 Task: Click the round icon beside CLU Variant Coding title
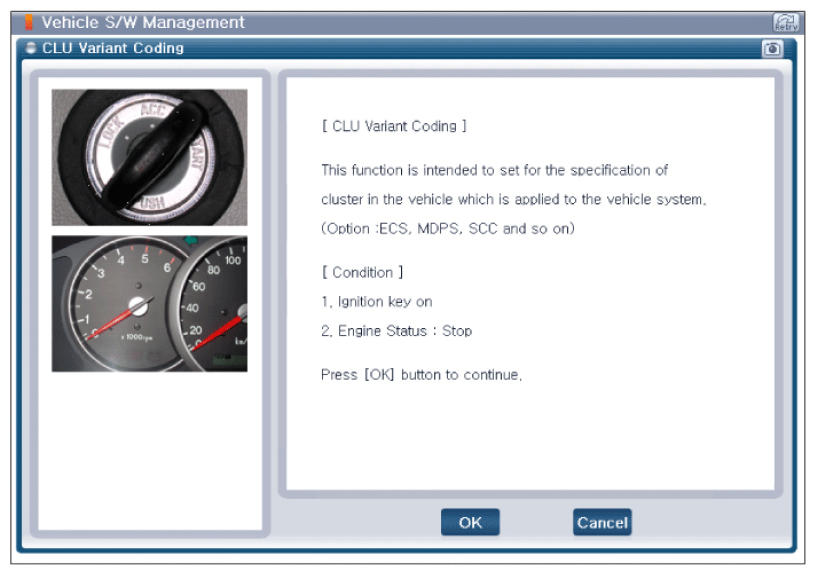click(x=31, y=48)
